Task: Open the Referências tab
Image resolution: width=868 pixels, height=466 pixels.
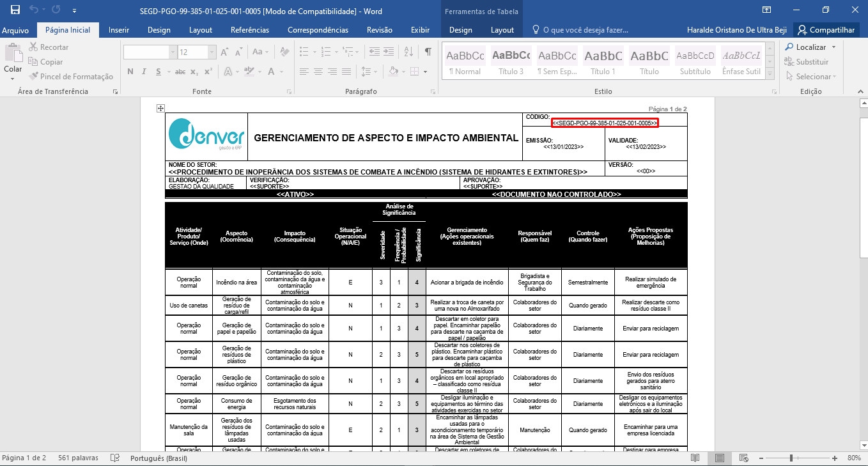Action: point(250,30)
